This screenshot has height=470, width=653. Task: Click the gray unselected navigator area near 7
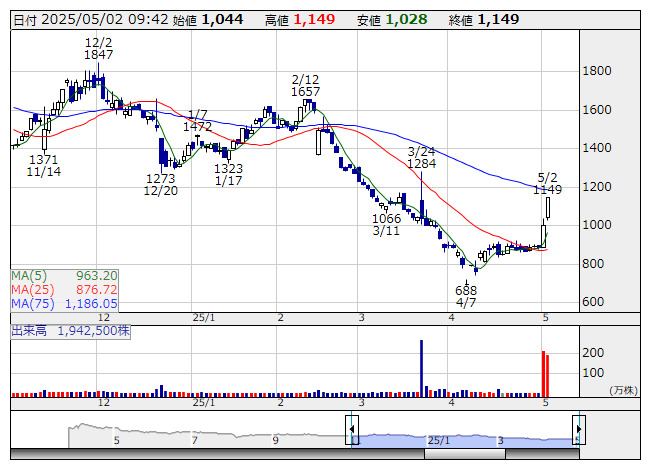click(194, 436)
